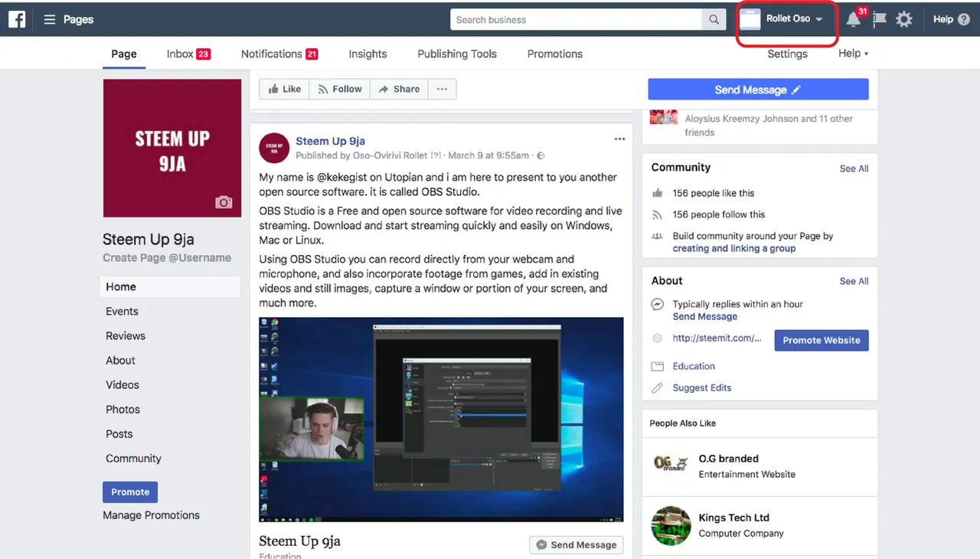Click Send Message link in About section
980x559 pixels.
(x=704, y=316)
